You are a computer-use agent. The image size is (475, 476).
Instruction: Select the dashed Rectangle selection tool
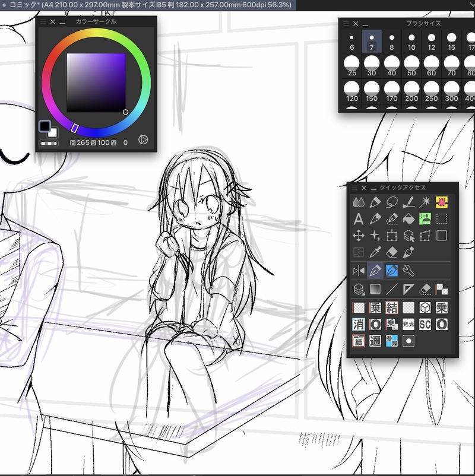point(442,219)
